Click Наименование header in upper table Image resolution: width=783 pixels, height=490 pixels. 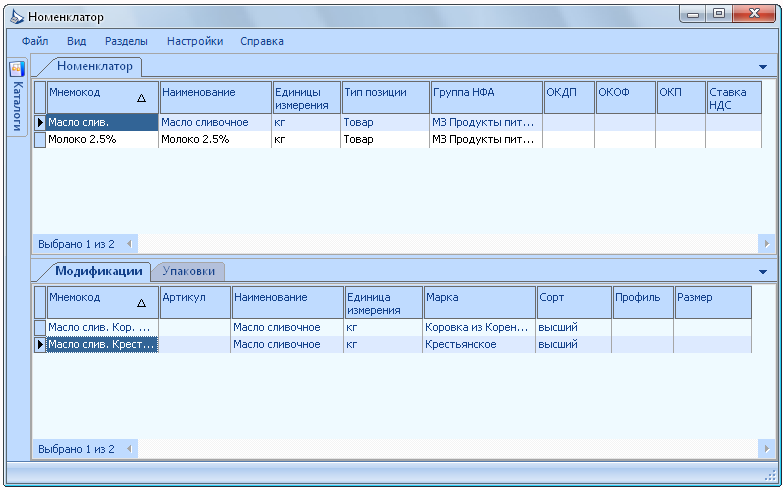[216, 97]
